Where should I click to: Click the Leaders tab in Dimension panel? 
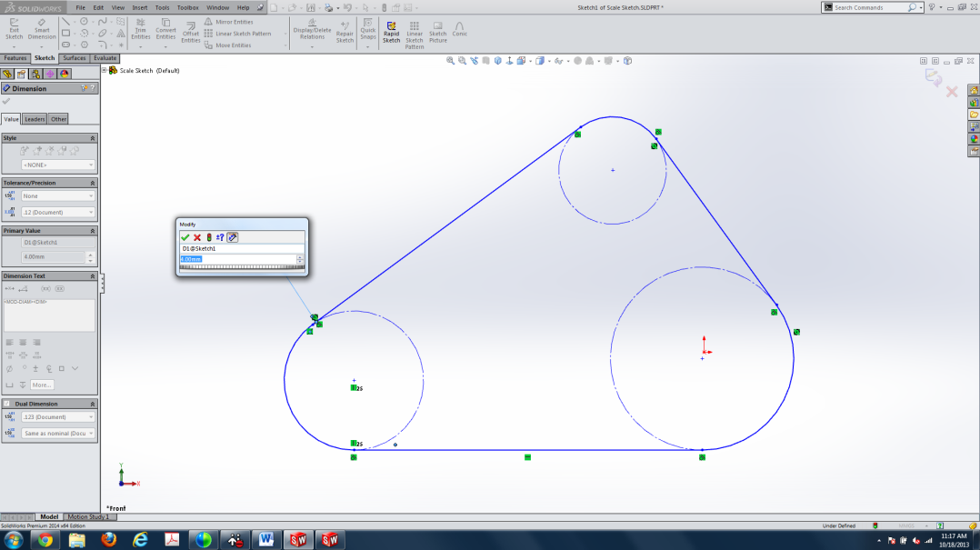pos(35,118)
